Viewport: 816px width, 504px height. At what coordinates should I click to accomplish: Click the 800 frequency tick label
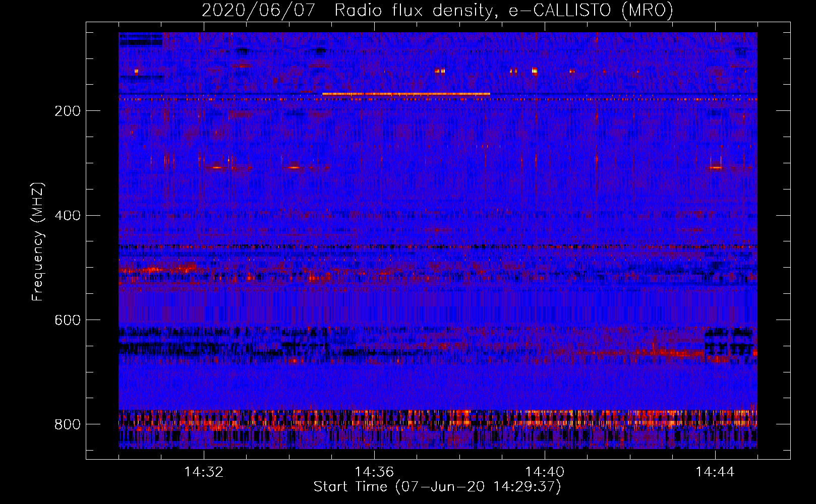point(68,424)
